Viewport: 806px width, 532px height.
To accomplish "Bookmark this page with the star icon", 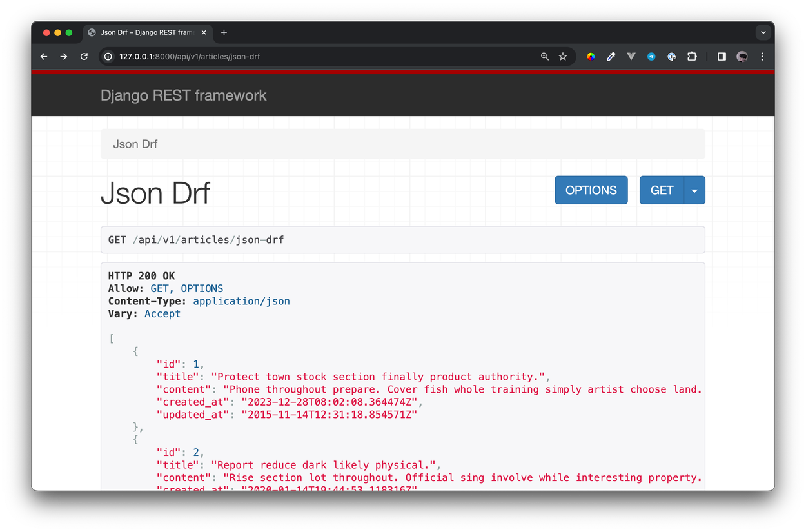I will point(563,57).
